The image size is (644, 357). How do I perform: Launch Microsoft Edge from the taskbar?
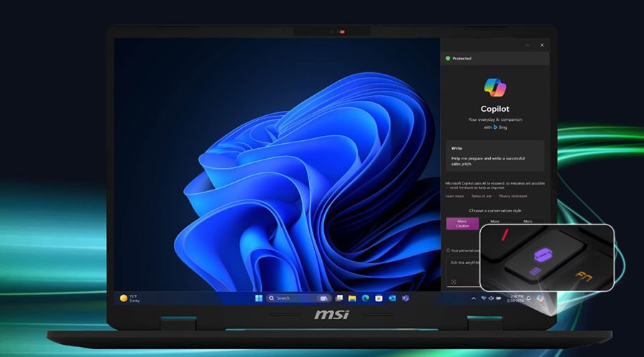click(x=365, y=298)
